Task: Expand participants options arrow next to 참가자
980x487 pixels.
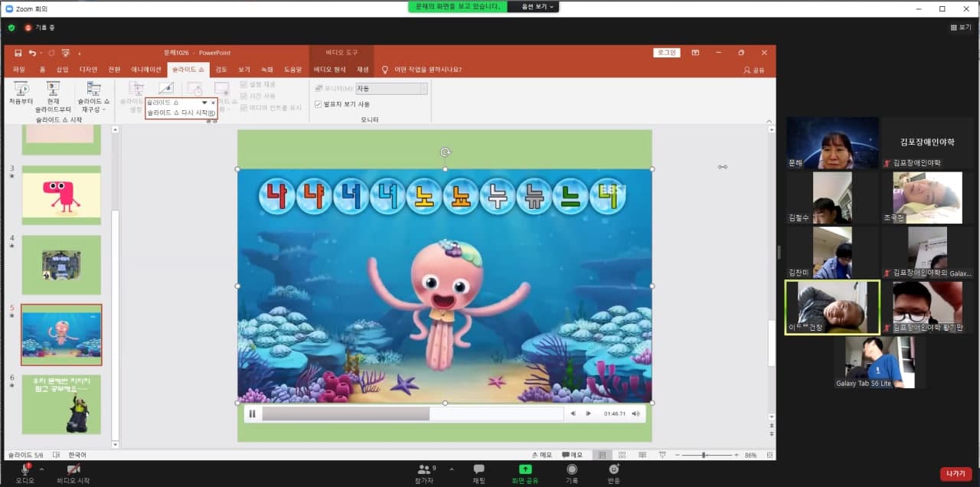Action: 452,469
